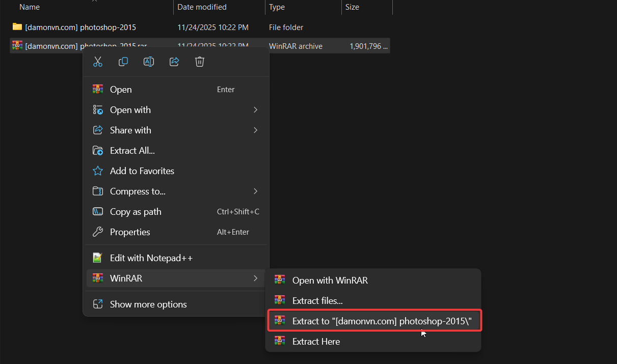The image size is (617, 364).
Task: Click the Extract All folder icon
Action: click(x=98, y=150)
